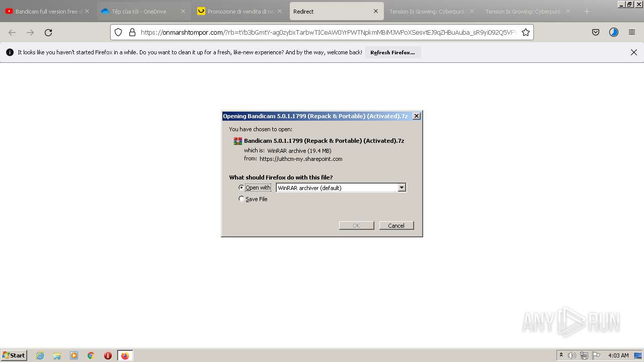Click the browser back arrow
This screenshot has width=644, height=362.
tap(12, 32)
